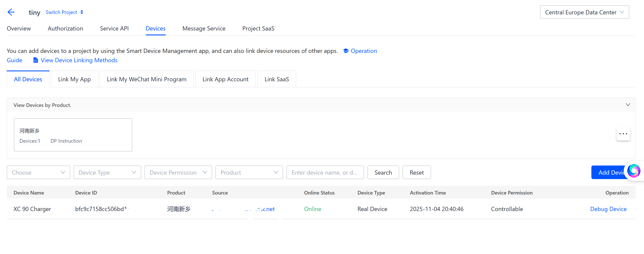Expand the Device Permission dropdown
Image resolution: width=644 pixels, height=254 pixels.
click(178, 172)
